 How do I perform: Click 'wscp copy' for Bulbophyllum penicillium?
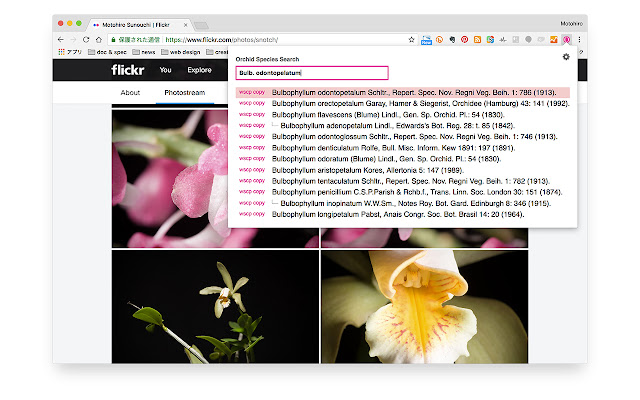252,192
